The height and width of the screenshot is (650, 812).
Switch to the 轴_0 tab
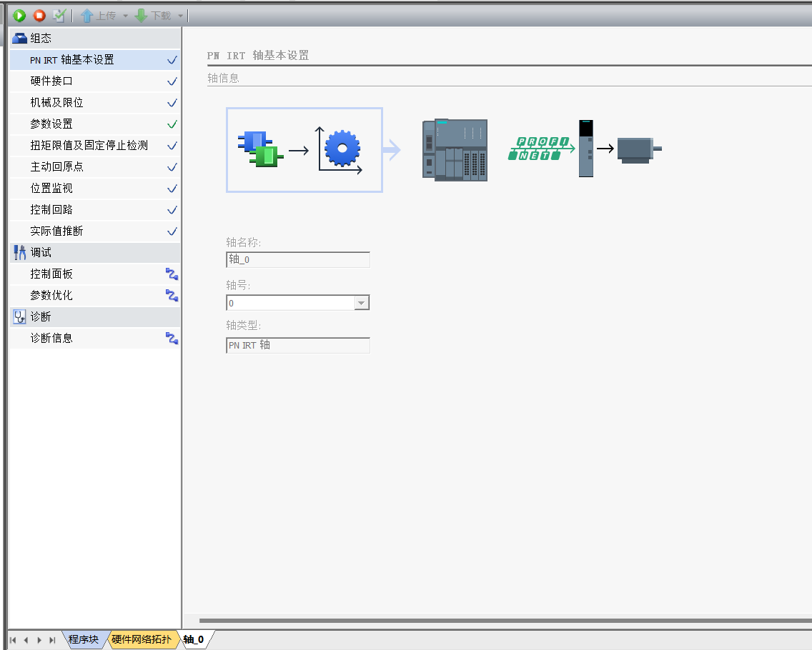tap(194, 640)
